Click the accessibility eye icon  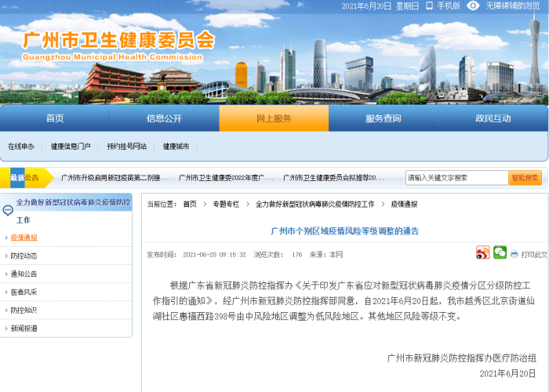pyautogui.click(x=473, y=5)
